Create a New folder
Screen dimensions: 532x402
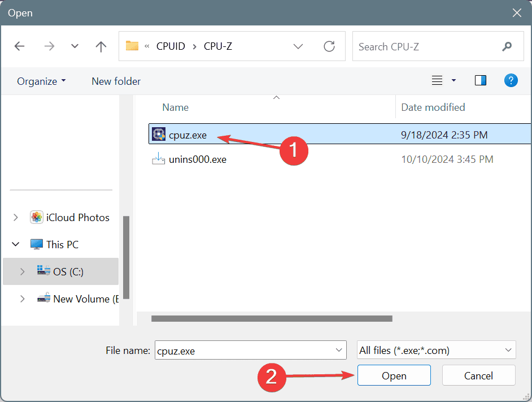(116, 81)
